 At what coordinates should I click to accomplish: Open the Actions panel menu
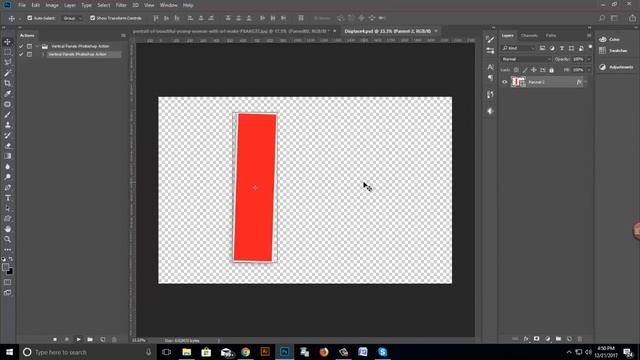pyautogui.click(x=123, y=36)
